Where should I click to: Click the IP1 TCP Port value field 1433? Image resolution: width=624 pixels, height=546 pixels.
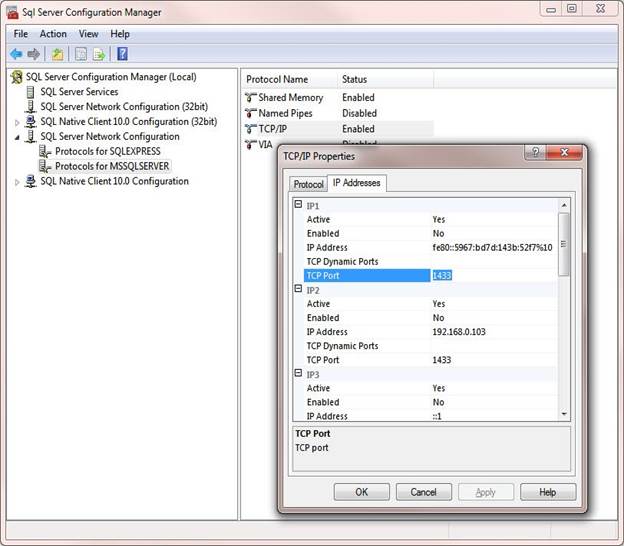[x=493, y=275]
